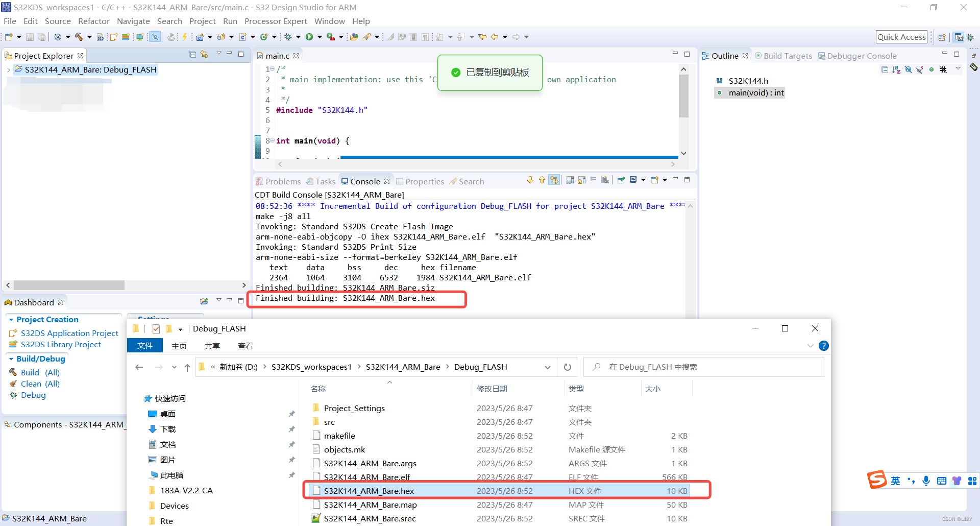Click the Last Edit Location arrow icon
Viewport: 980px width, 526px height.
tap(482, 37)
